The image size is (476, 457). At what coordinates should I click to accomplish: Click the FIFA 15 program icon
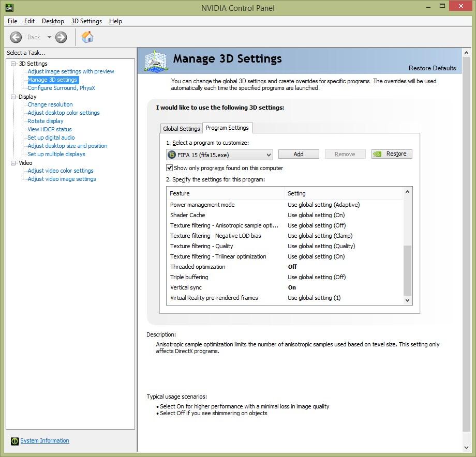click(172, 155)
